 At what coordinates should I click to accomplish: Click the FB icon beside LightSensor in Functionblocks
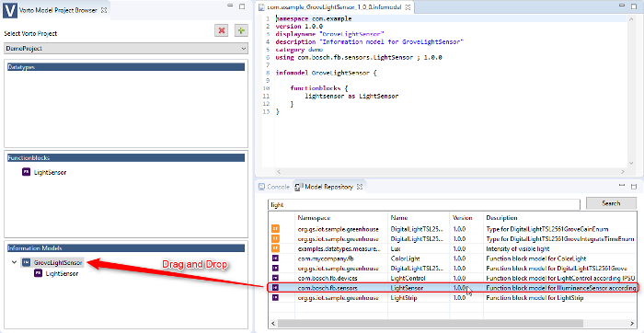[x=26, y=172]
